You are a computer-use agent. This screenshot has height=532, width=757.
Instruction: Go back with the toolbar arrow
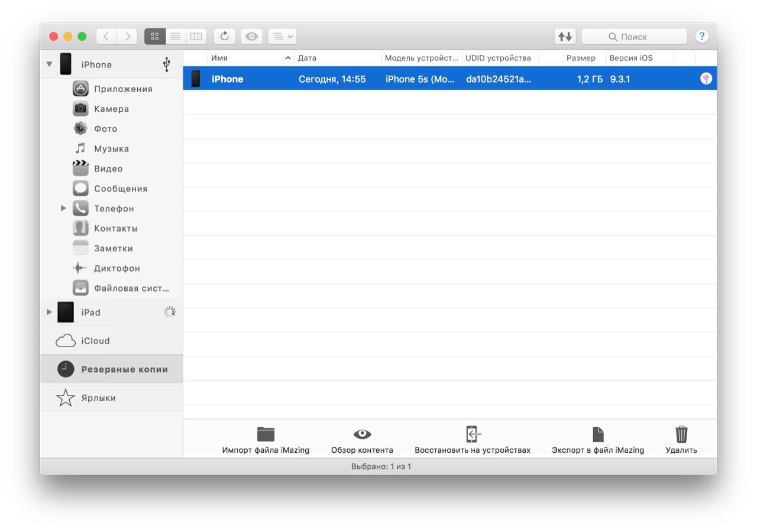click(x=106, y=37)
